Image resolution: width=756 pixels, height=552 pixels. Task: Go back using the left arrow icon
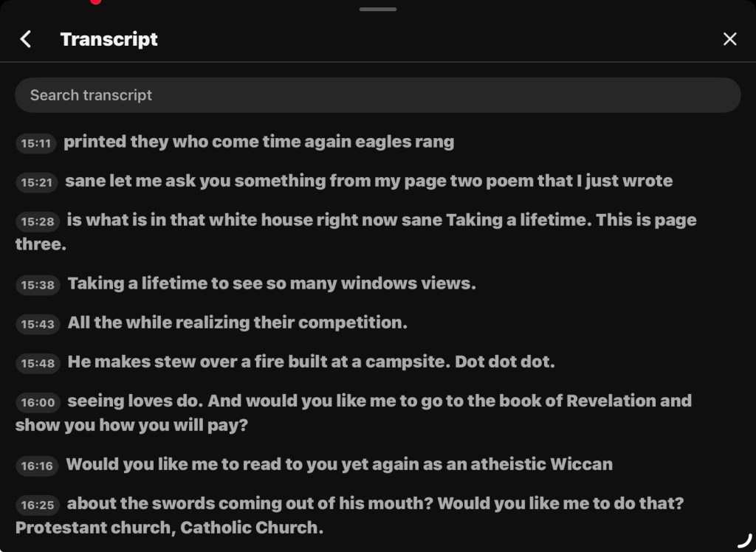click(x=26, y=39)
